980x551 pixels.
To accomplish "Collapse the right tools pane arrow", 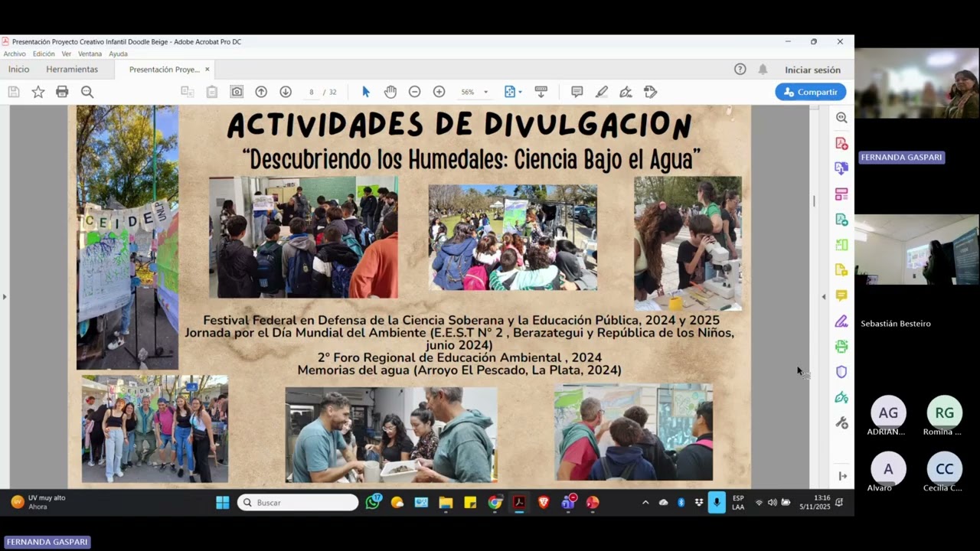I will tap(824, 296).
